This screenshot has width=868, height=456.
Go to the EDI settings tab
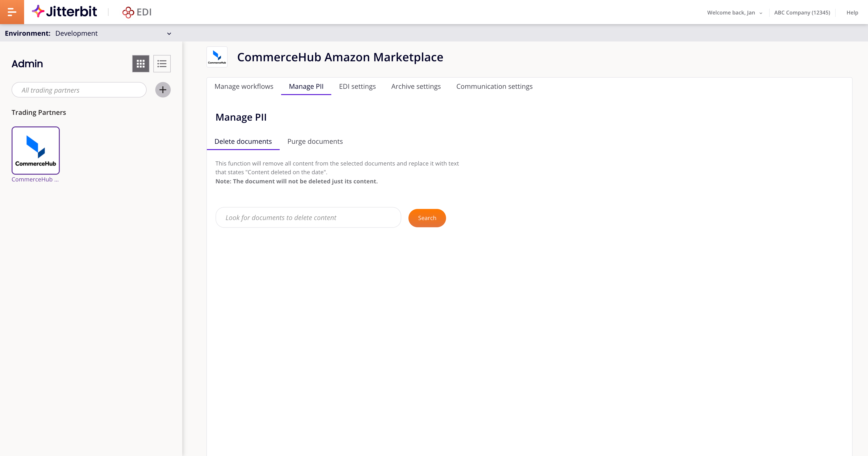pyautogui.click(x=357, y=86)
